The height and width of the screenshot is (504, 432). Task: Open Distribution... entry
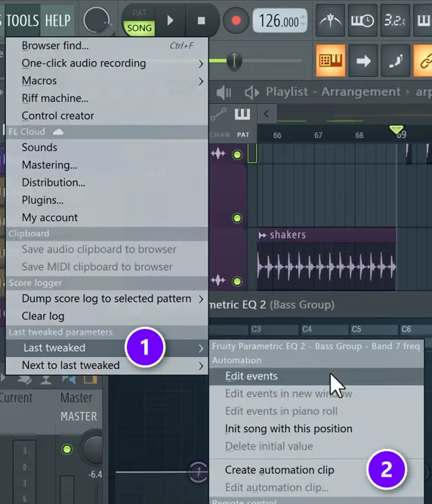(x=107, y=183)
